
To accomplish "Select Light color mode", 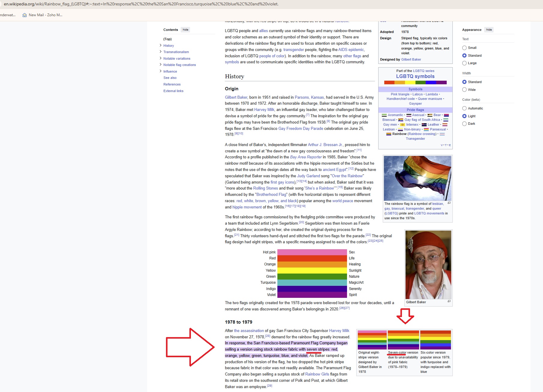I will click(464, 116).
